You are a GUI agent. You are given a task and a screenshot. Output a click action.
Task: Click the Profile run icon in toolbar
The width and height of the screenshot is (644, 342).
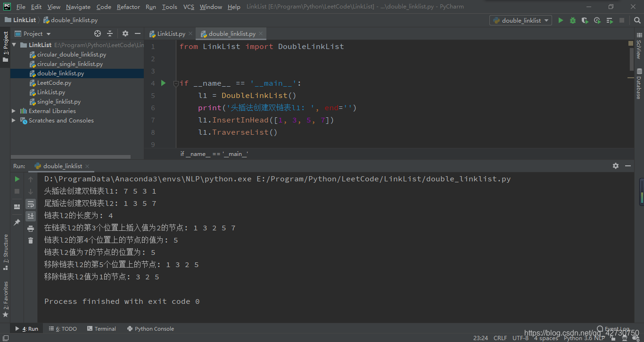(597, 20)
